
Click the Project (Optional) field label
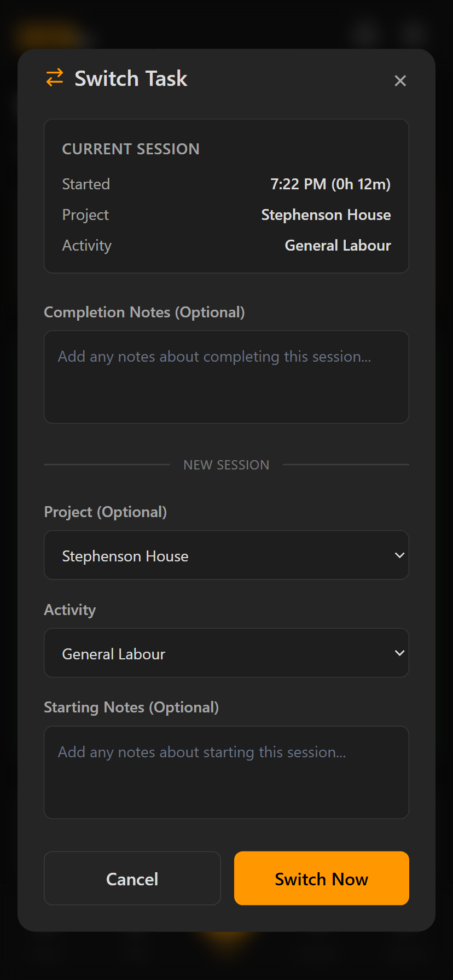[x=106, y=512]
